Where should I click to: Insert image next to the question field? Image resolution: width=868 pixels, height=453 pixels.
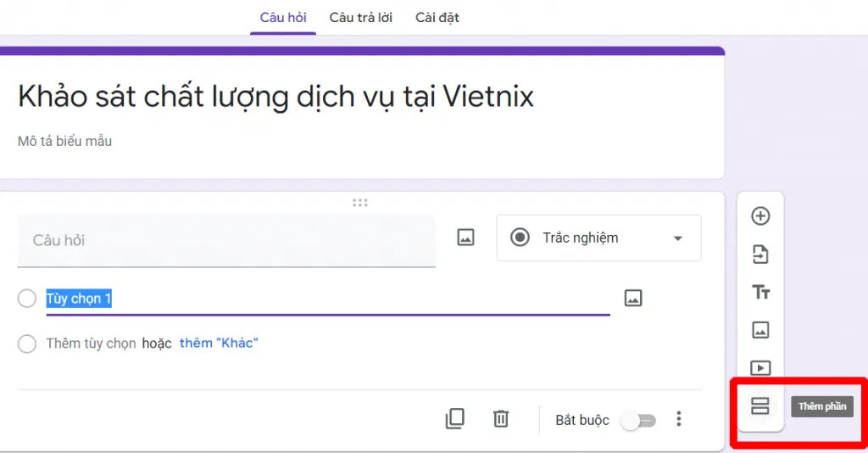465,238
